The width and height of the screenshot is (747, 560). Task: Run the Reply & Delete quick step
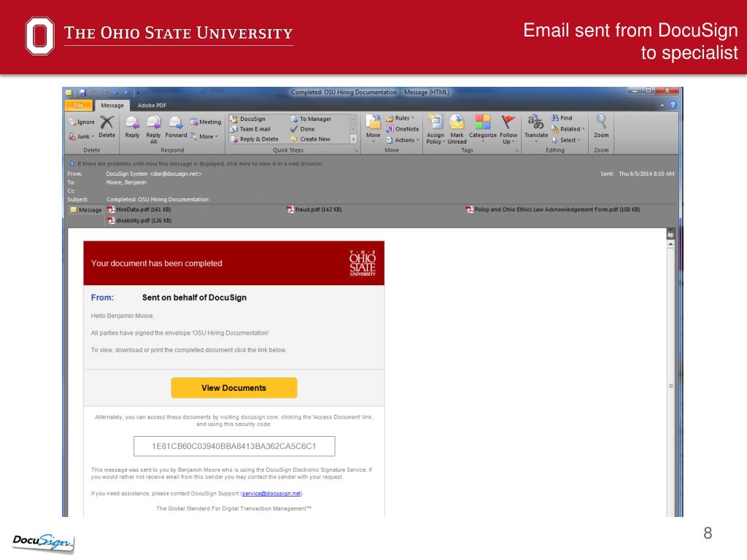254,139
